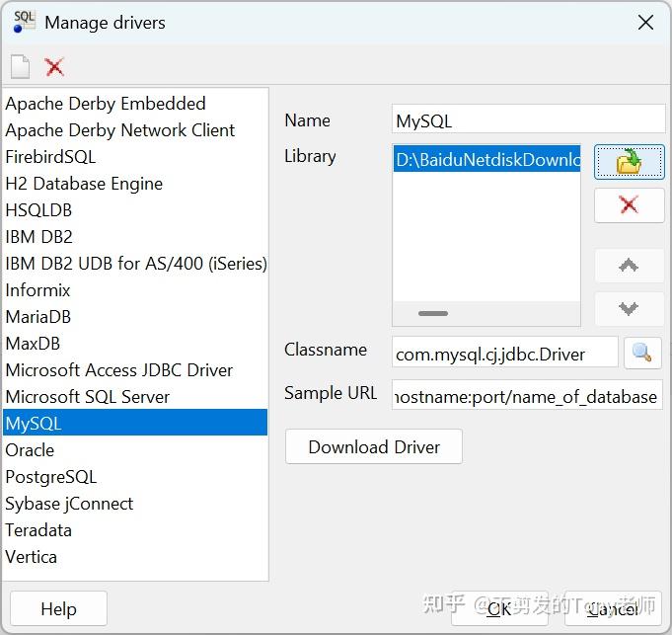Move the library entry up

629,266
